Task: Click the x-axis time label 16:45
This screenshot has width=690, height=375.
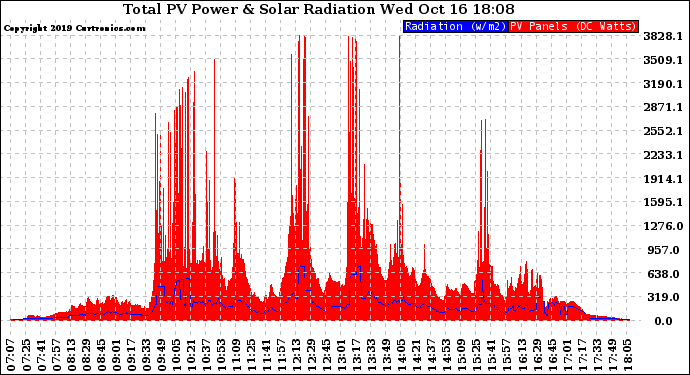Action: [551, 355]
